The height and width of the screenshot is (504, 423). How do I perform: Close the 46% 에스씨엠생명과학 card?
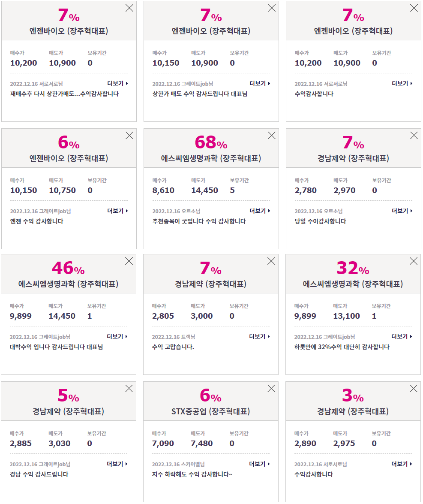point(129,261)
